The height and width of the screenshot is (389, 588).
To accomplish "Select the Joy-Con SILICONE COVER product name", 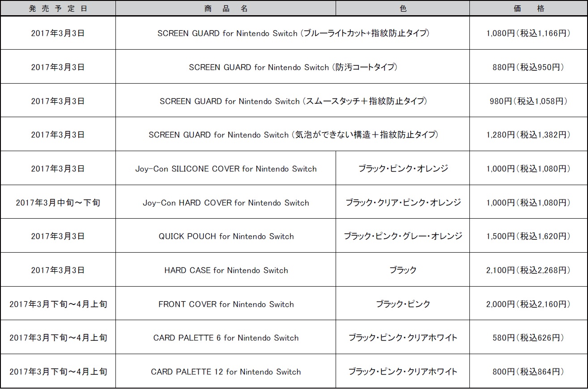I will click(x=226, y=169).
